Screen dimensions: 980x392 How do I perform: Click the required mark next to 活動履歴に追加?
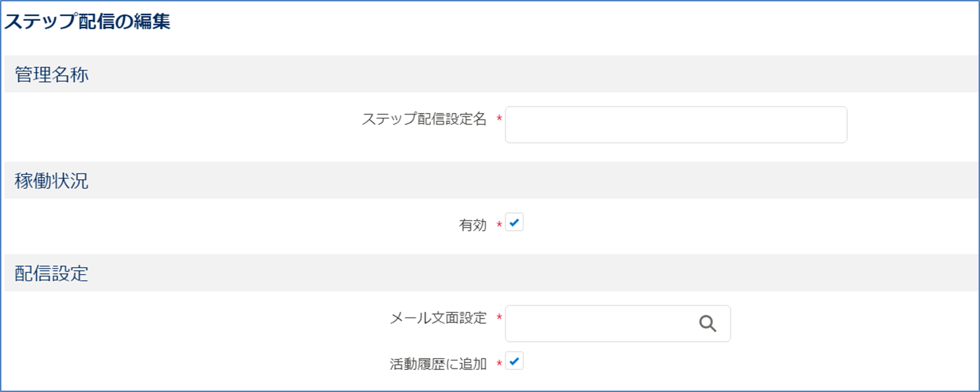[499, 364]
